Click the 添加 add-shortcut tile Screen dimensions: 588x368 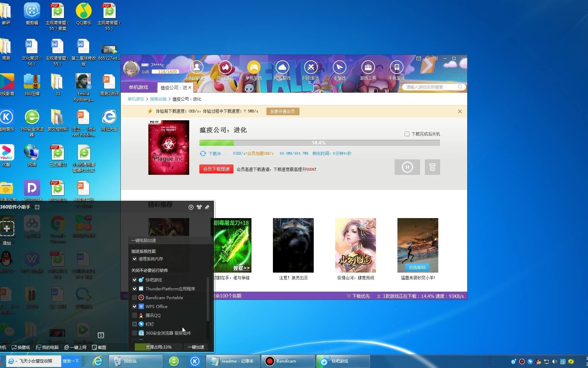pyautogui.click(x=7, y=233)
